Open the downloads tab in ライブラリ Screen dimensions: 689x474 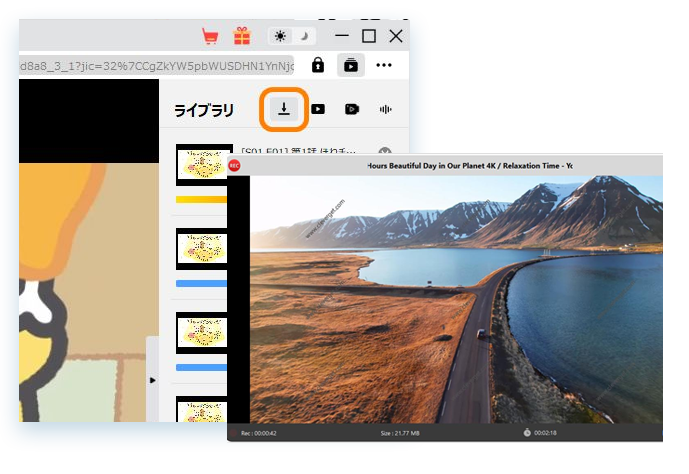pyautogui.click(x=284, y=109)
